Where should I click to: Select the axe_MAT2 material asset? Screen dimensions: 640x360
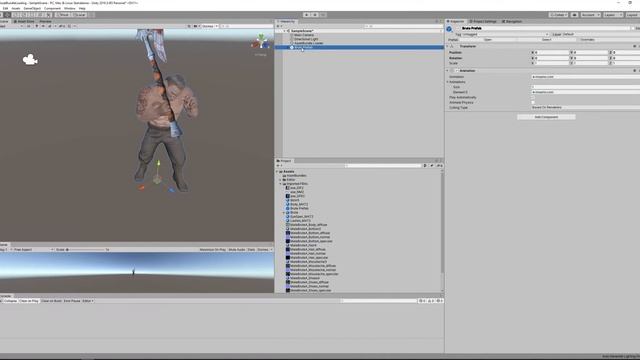(295, 192)
